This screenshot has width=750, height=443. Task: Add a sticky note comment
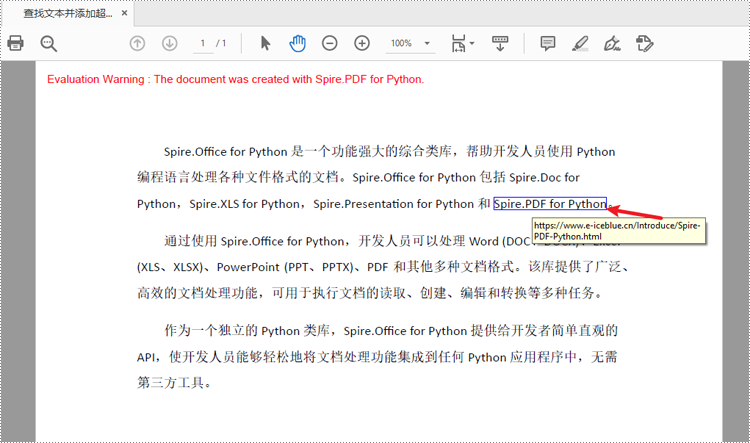[x=548, y=44]
